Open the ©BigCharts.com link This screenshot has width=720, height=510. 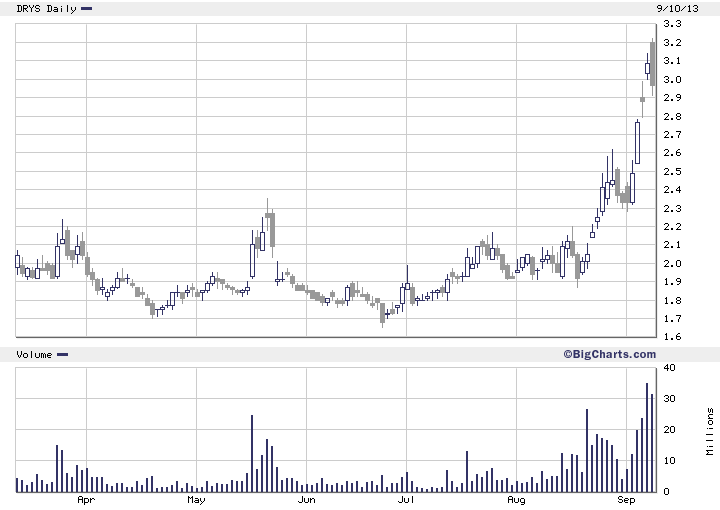click(x=609, y=354)
